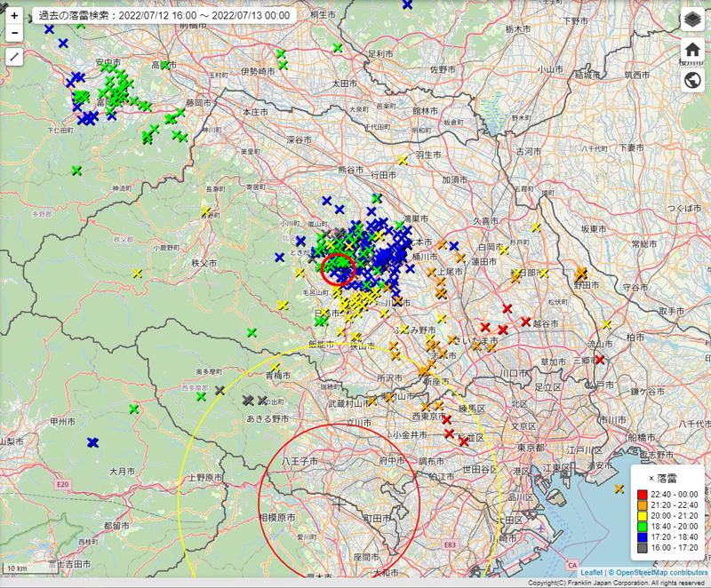Open the Leaflet attribution link

[591, 573]
